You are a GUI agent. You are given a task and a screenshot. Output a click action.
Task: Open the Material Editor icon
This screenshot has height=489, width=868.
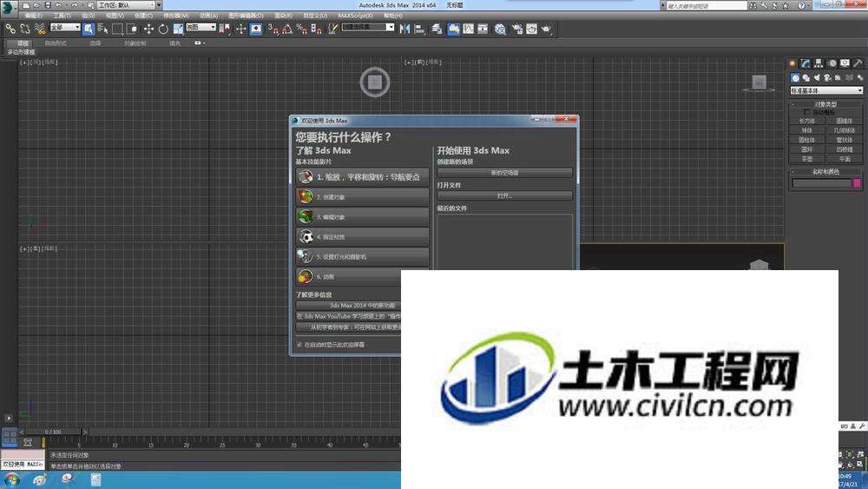click(x=501, y=29)
